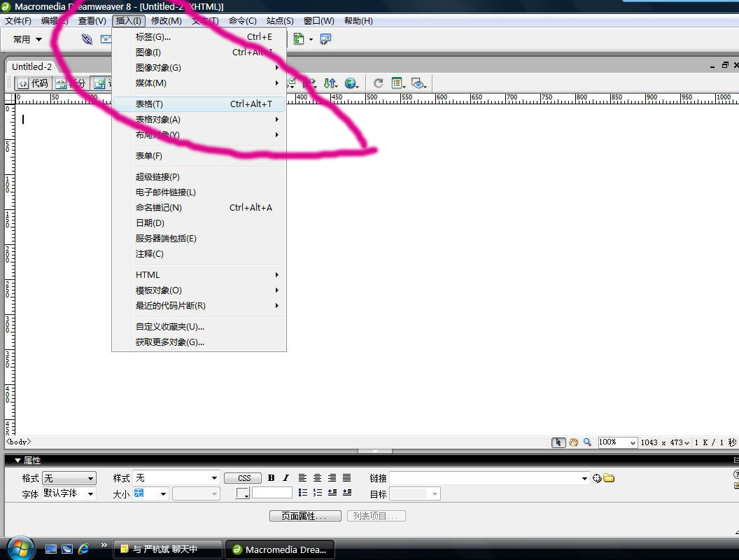
Task: Open the 修改(M) menu
Action: [x=167, y=21]
